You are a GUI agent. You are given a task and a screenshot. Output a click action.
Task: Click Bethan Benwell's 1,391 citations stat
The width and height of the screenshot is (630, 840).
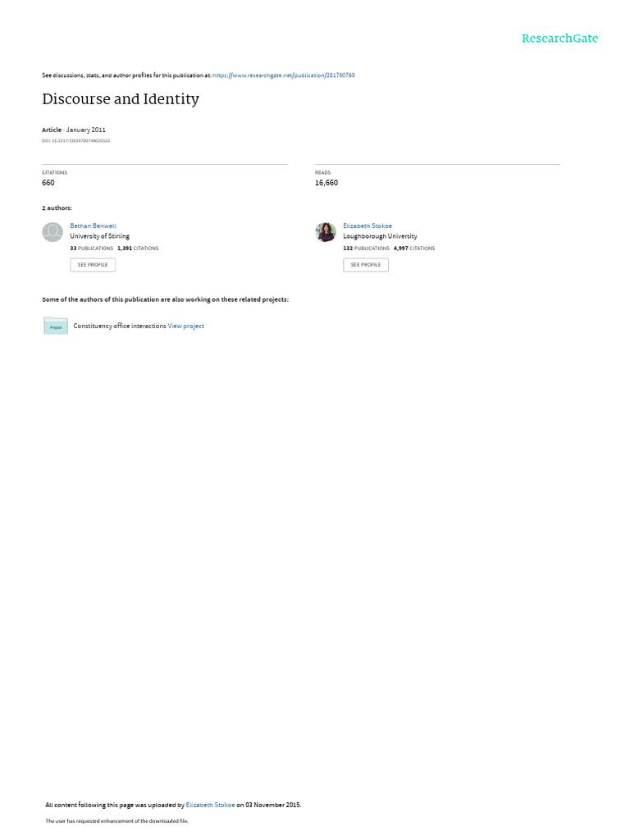138,249
